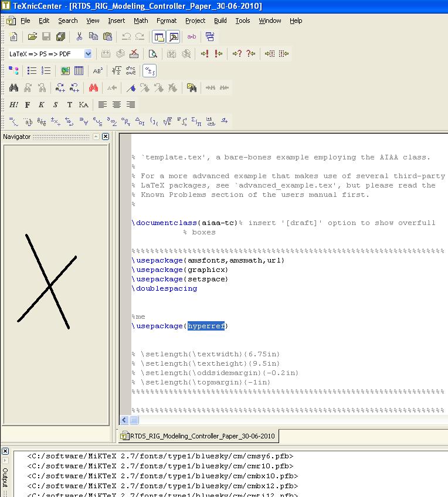448x497 pixels.
Task: Open the Math menu
Action: [141, 21]
